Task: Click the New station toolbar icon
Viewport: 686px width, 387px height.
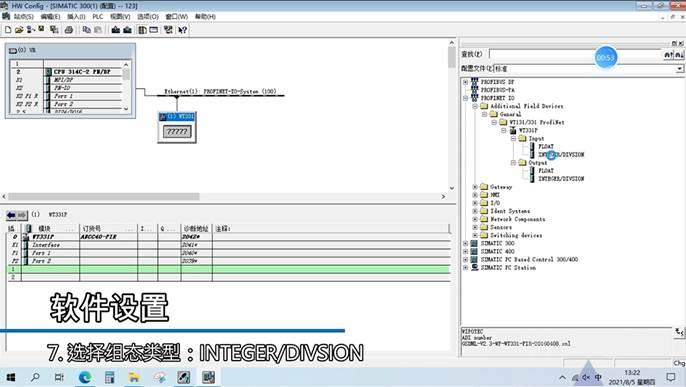Action: [x=8, y=30]
